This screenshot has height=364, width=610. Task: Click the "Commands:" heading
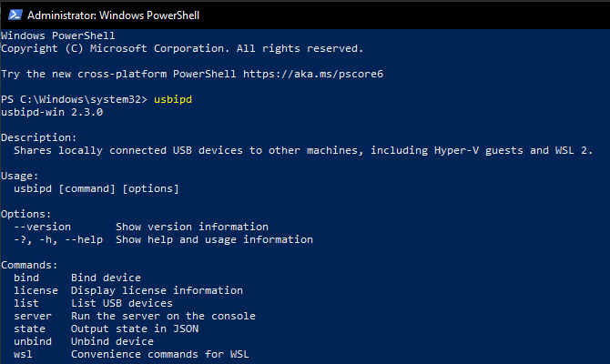pos(30,265)
